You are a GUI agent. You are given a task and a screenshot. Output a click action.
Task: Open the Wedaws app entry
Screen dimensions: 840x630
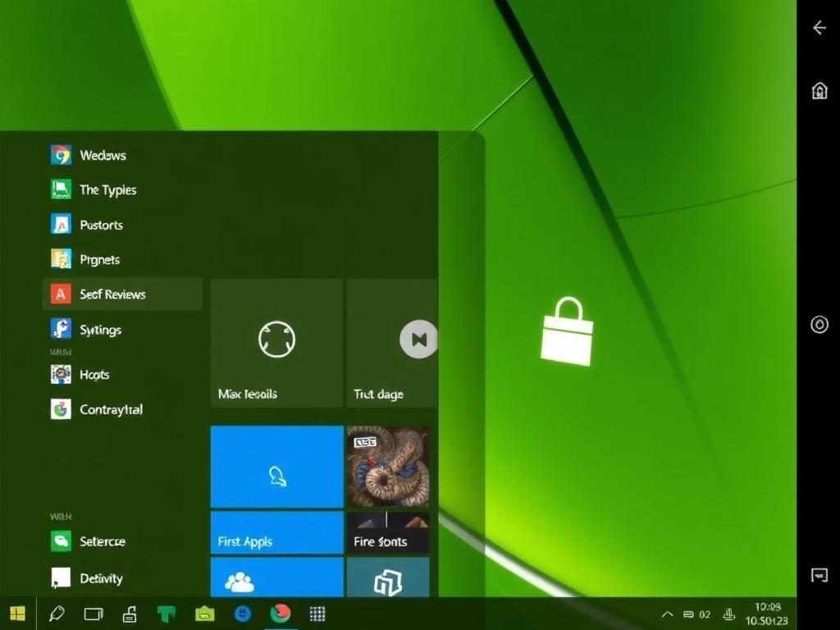pyautogui.click(x=102, y=155)
